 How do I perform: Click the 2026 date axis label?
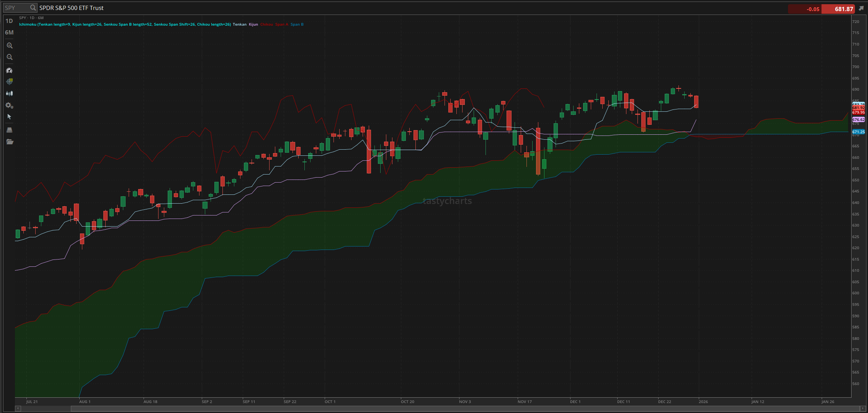pos(703,402)
